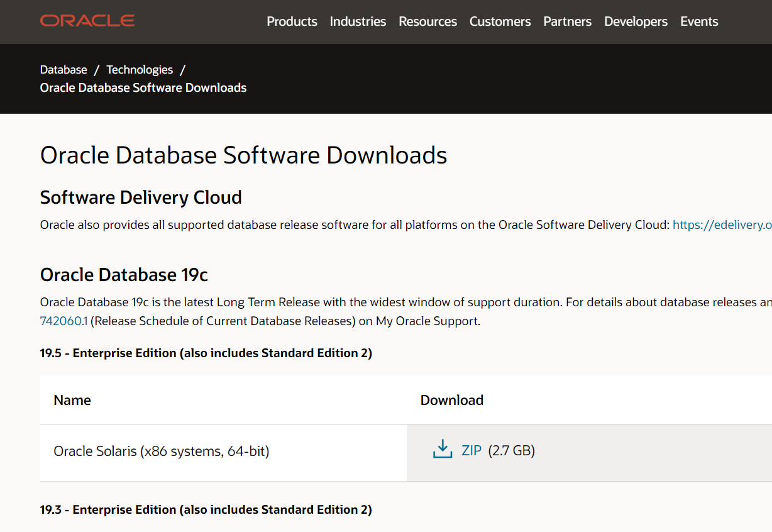Open the Partners menu

click(567, 21)
